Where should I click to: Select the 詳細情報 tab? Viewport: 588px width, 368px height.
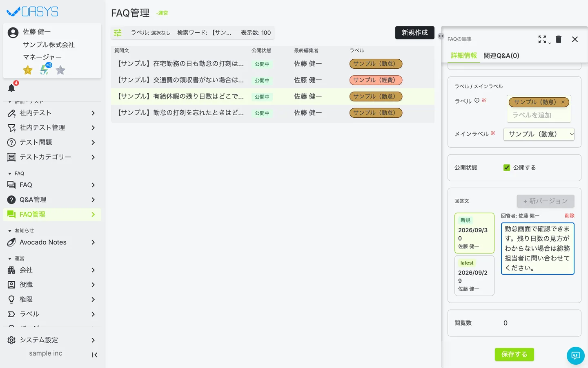click(x=464, y=56)
